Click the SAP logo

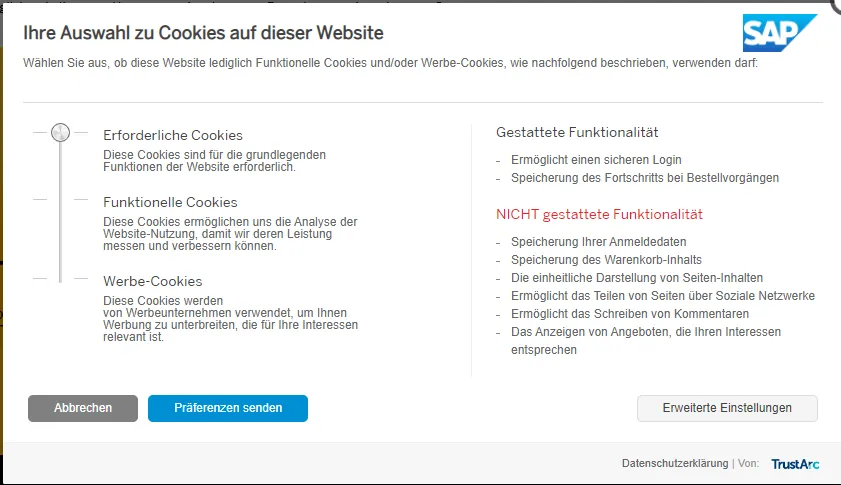point(779,33)
